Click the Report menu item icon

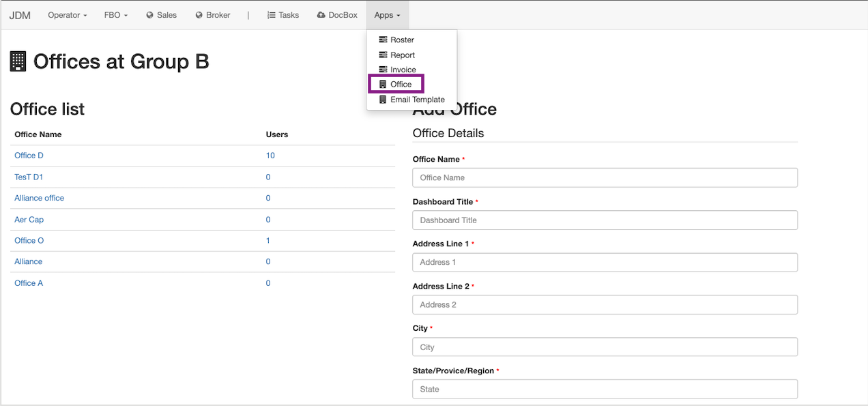click(x=383, y=55)
